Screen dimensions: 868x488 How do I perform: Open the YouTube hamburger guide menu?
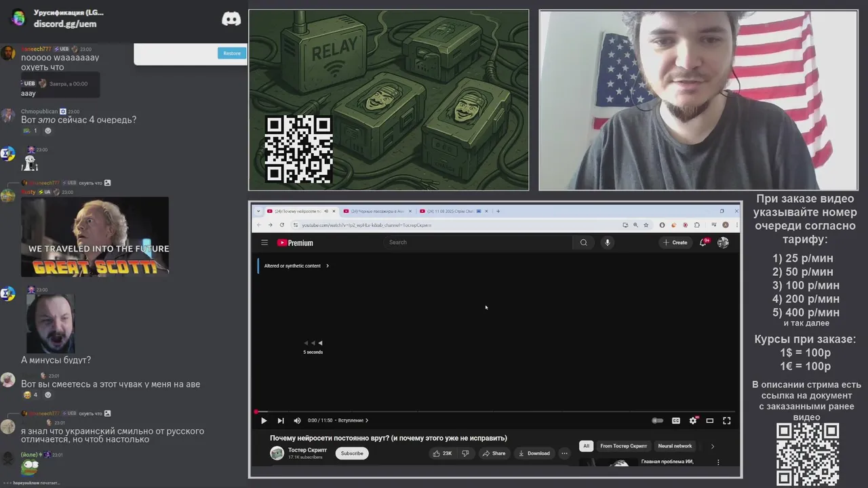tap(264, 243)
